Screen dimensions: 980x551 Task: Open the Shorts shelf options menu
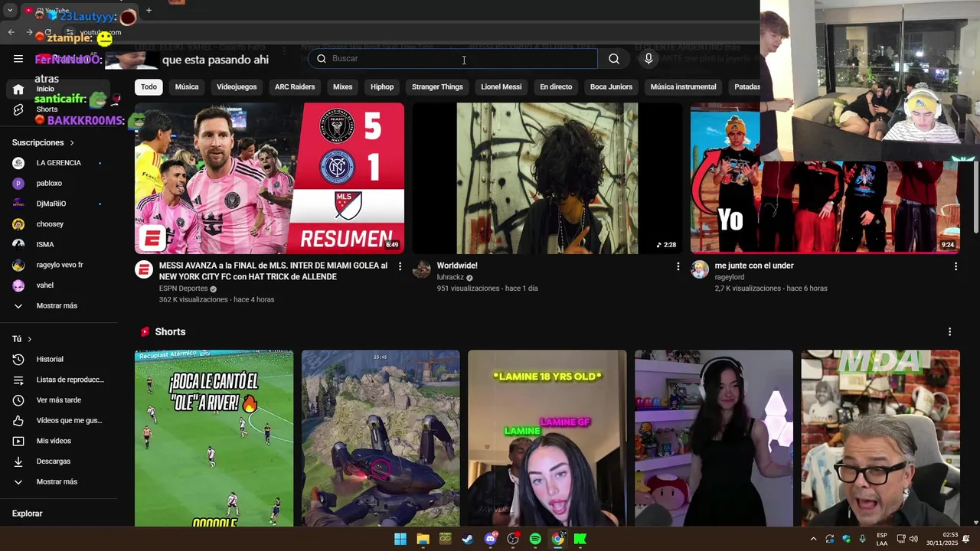pos(949,332)
